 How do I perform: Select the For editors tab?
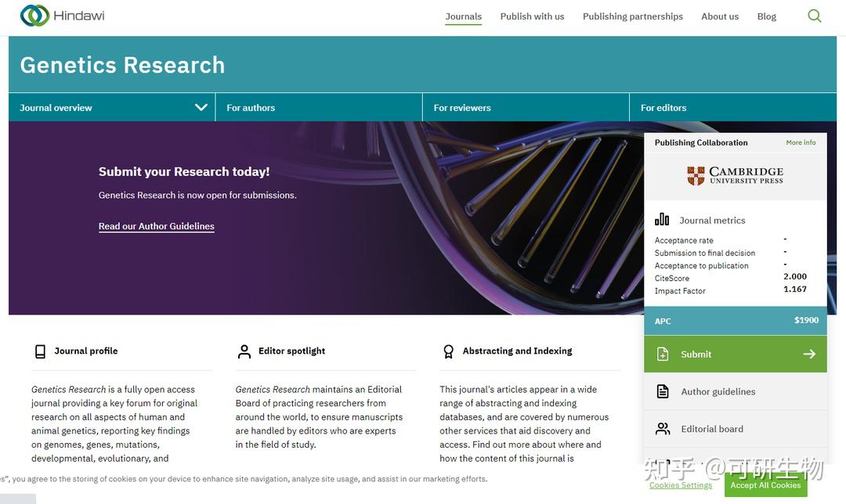click(663, 106)
